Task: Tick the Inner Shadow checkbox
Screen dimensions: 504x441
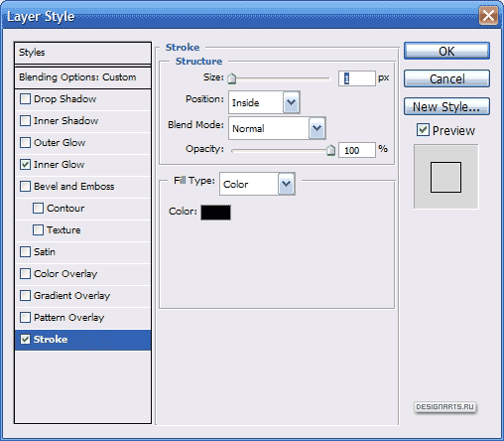Action: coord(25,120)
